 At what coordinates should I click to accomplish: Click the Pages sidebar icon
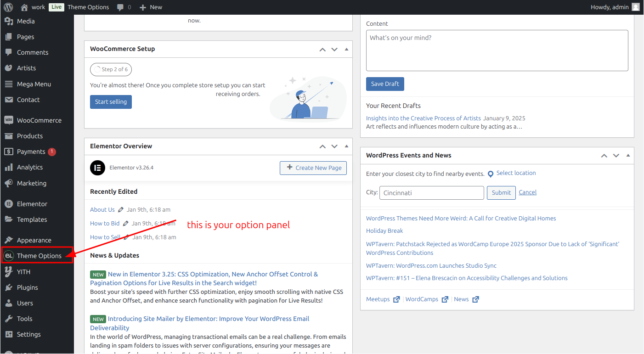pyautogui.click(x=8, y=37)
